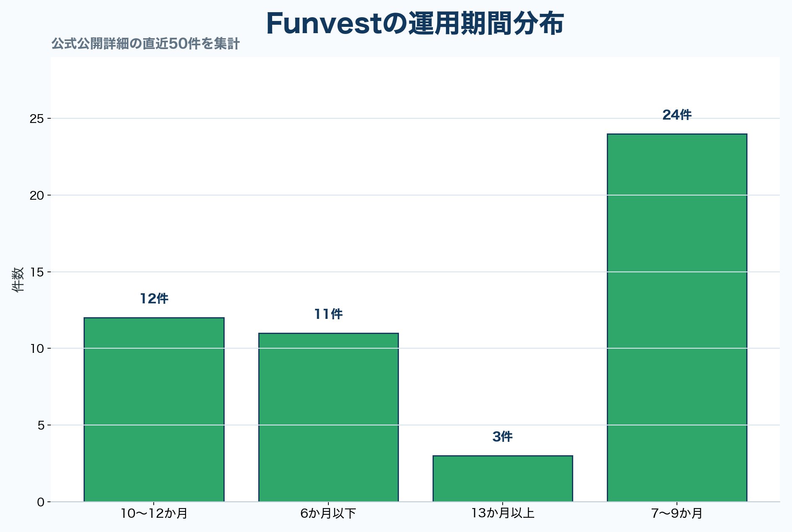Click the y-axis tick label 10
Viewport: 792px width, 532px height.
[x=37, y=349]
